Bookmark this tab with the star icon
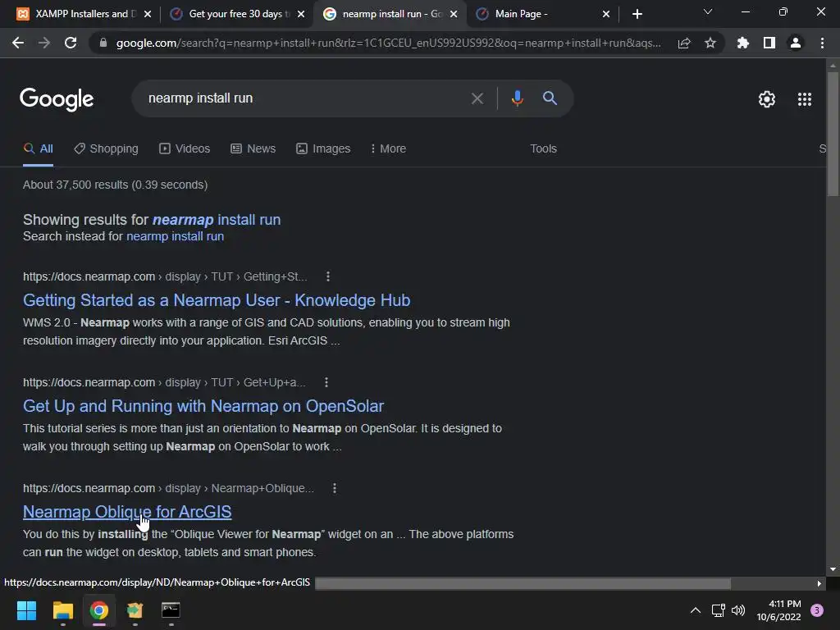The height and width of the screenshot is (630, 840). click(x=710, y=43)
